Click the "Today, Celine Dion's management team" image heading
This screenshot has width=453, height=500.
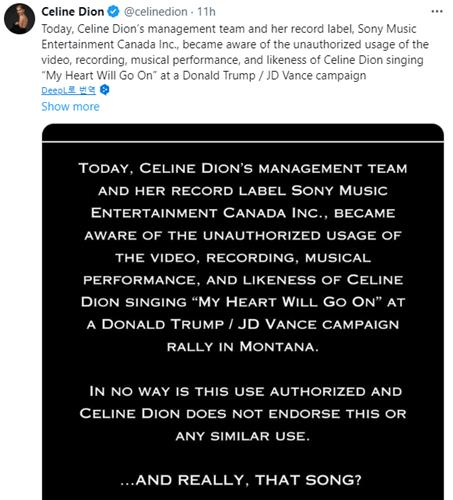click(x=243, y=168)
